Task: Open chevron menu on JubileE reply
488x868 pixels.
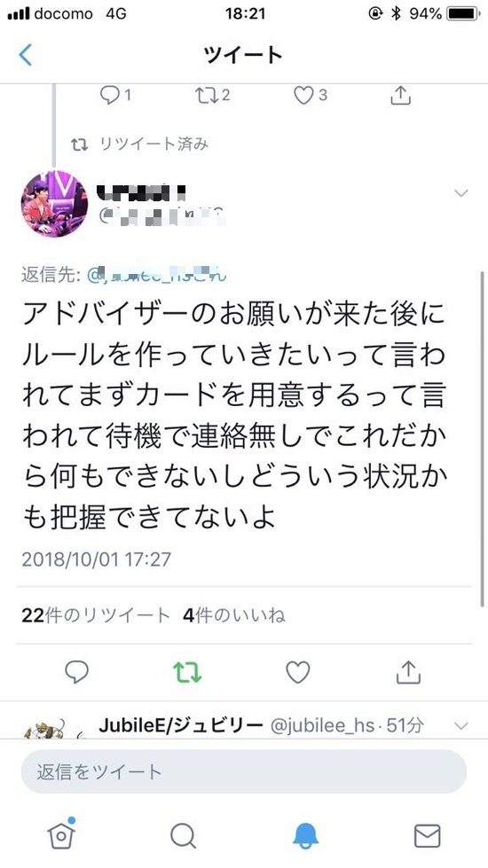Action: point(460,726)
